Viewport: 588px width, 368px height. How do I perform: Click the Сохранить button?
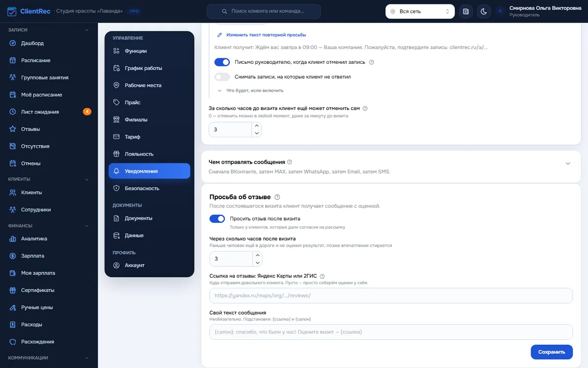[x=552, y=352]
